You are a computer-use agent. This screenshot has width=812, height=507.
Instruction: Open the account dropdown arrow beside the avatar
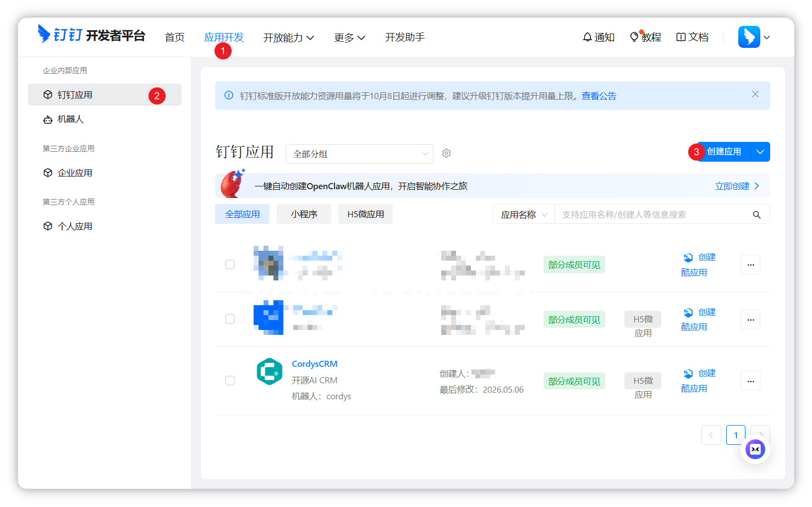(x=767, y=37)
